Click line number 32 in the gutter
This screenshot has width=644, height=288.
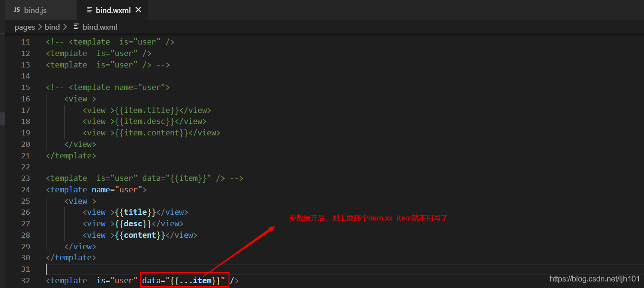(25, 280)
